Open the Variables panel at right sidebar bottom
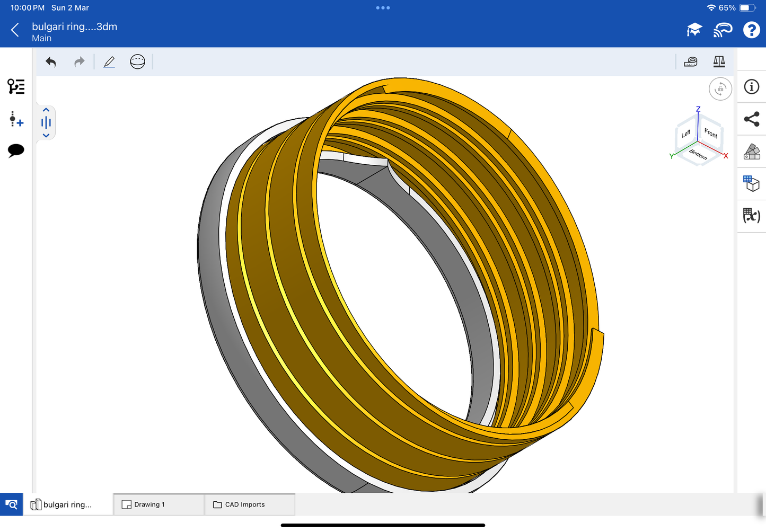The image size is (766, 532). [751, 216]
